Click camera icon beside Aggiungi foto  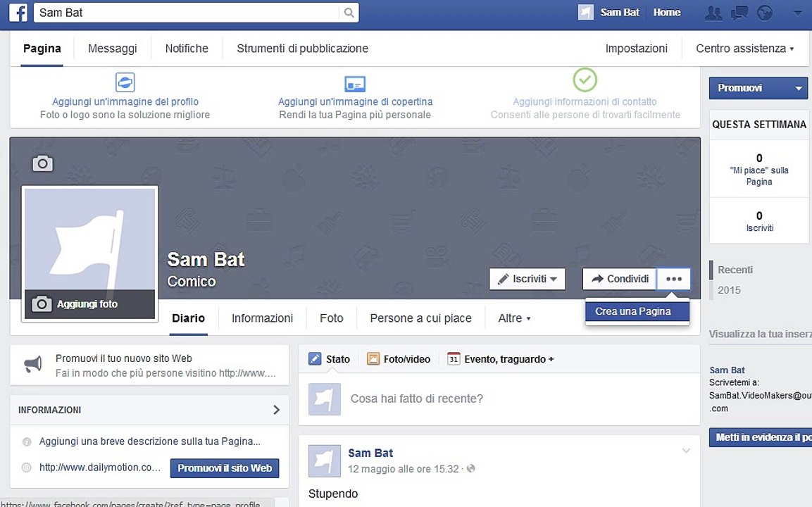(42, 304)
